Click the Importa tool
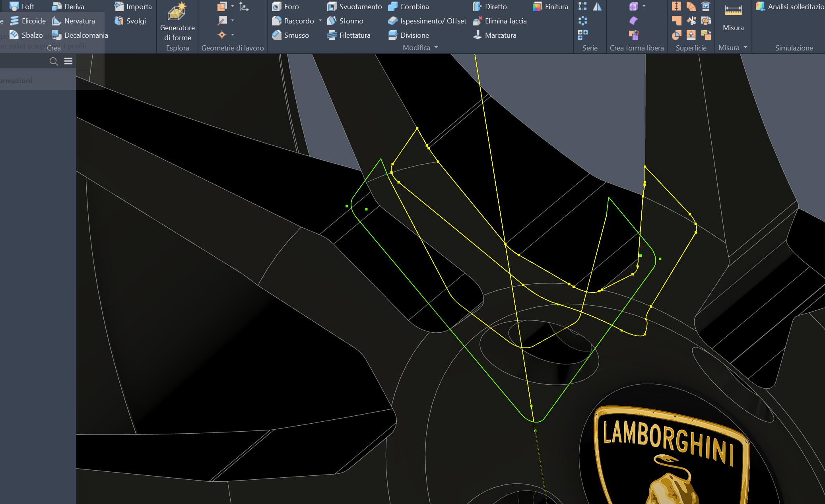825x504 pixels. 133,6
